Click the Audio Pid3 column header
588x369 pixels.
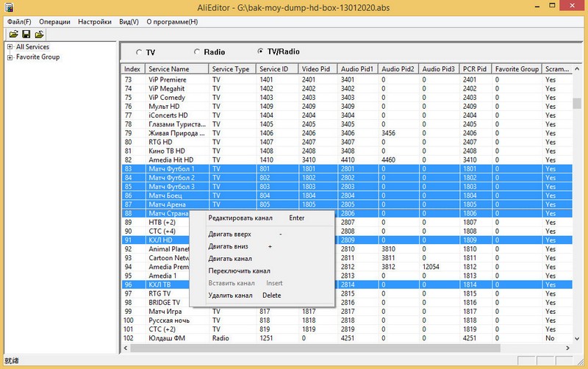[x=439, y=69]
